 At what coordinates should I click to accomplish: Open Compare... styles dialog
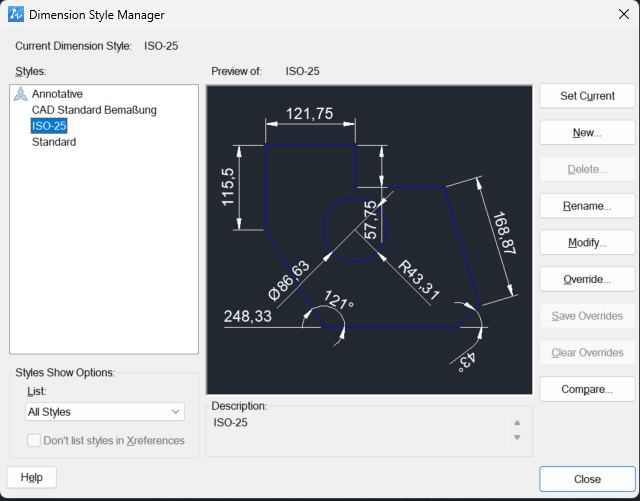[x=587, y=389]
